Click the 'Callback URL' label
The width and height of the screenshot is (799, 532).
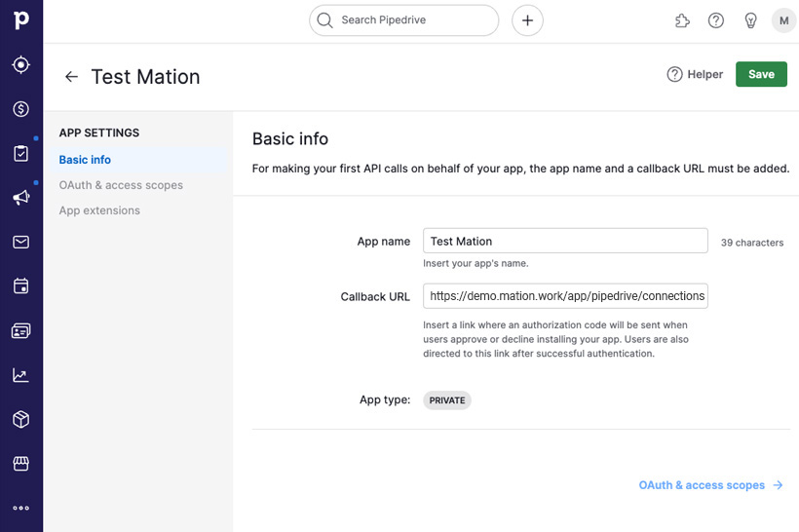pos(375,296)
